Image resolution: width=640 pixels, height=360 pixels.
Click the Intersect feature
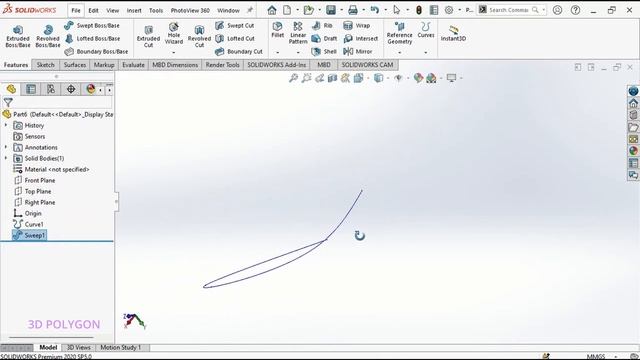click(361, 38)
